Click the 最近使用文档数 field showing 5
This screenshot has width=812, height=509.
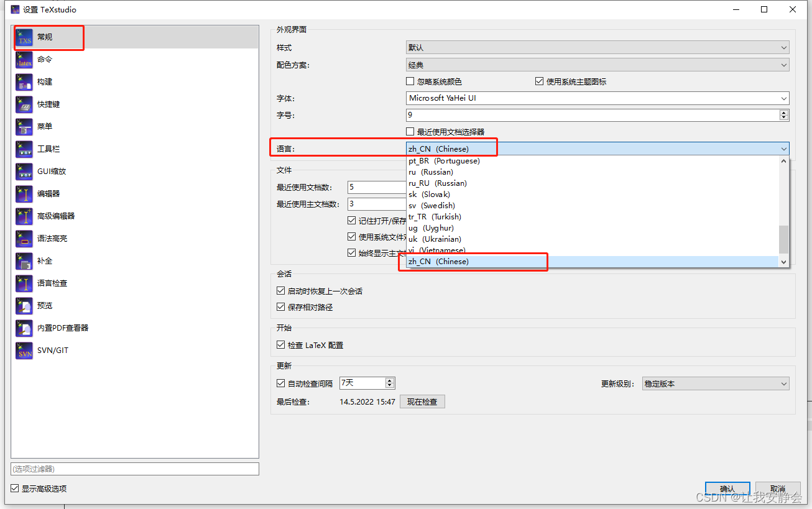pos(377,187)
